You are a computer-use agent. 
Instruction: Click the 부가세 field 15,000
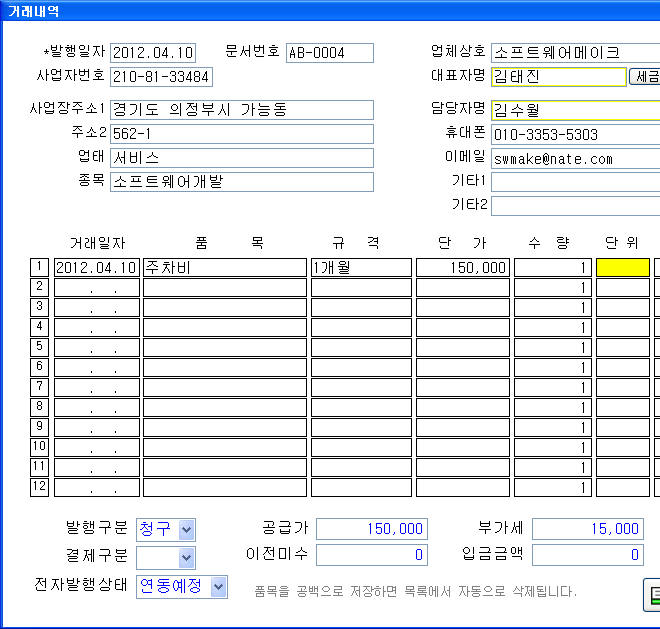point(588,529)
